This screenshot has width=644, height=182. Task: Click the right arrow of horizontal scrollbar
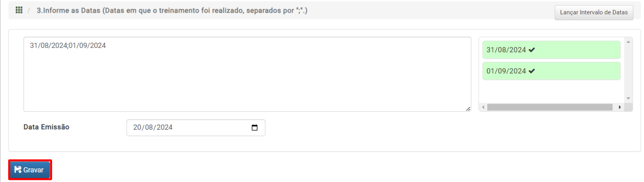620,107
